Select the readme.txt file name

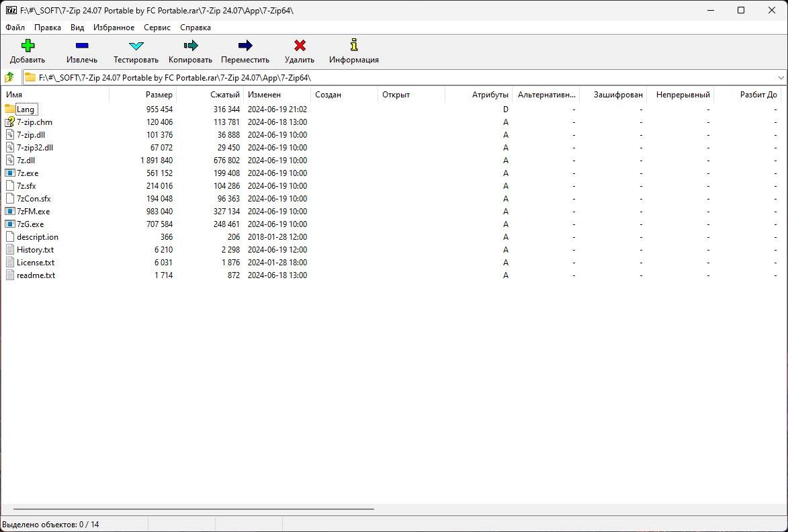[36, 275]
